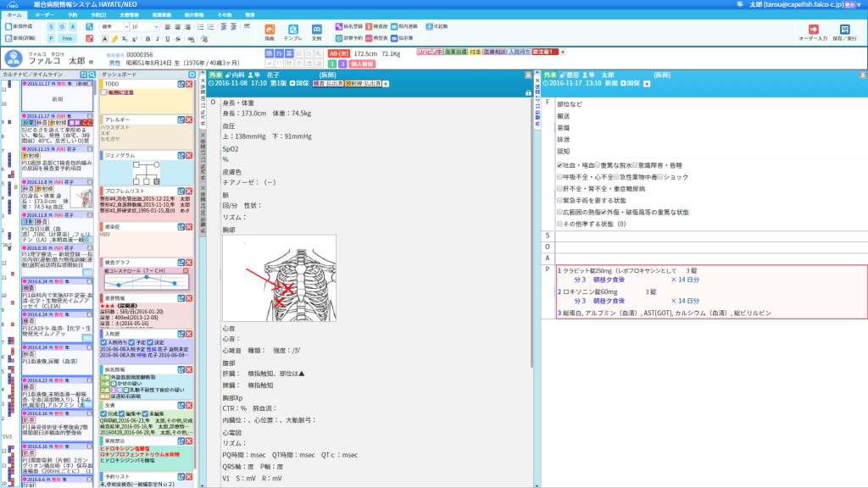Open menu of the 内科 花子 record
The image size is (868, 488).
(528, 75)
